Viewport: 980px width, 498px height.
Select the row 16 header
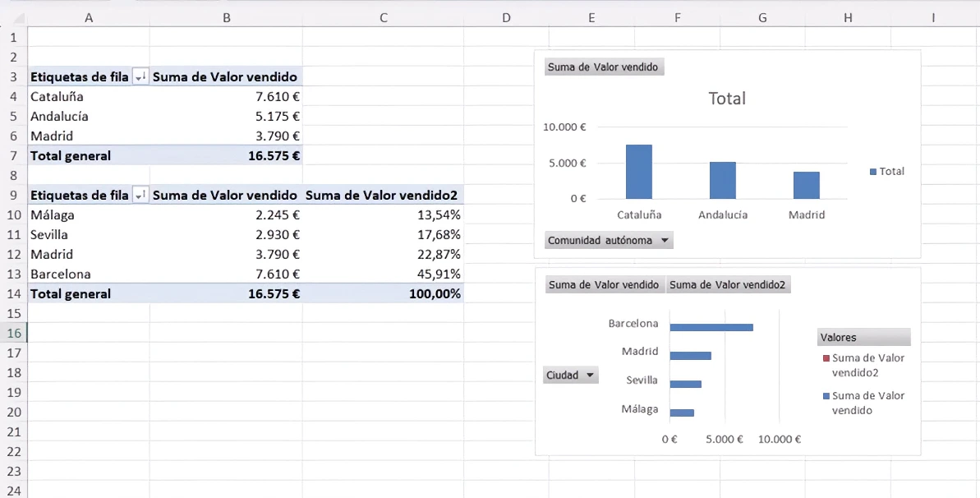[14, 333]
